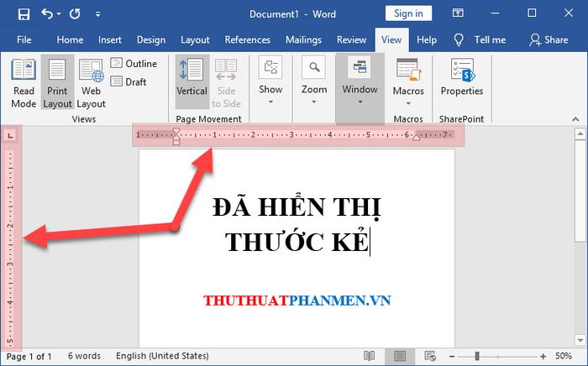The width and height of the screenshot is (588, 366).
Task: Expand the Show dropdown
Action: coord(270,82)
